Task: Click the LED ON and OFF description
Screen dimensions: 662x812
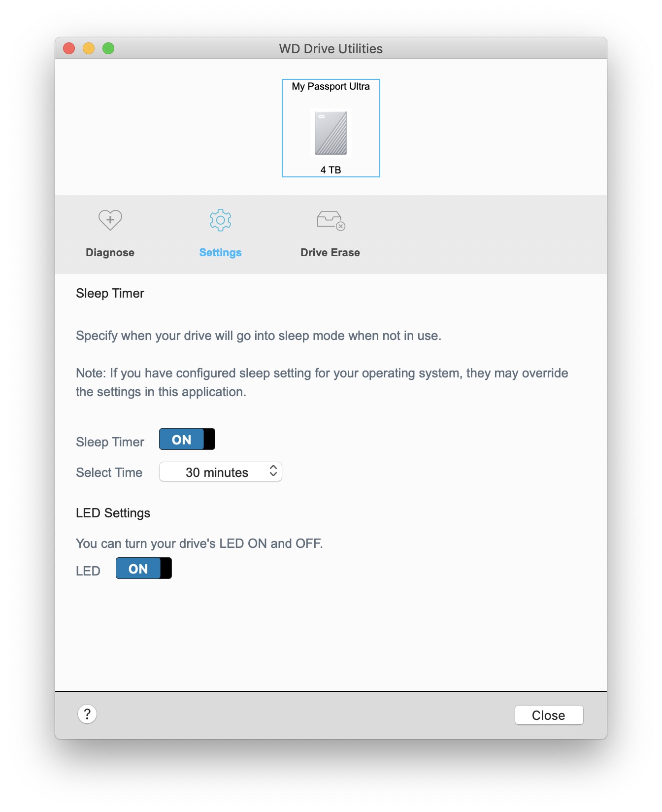Action: pyautogui.click(x=199, y=543)
